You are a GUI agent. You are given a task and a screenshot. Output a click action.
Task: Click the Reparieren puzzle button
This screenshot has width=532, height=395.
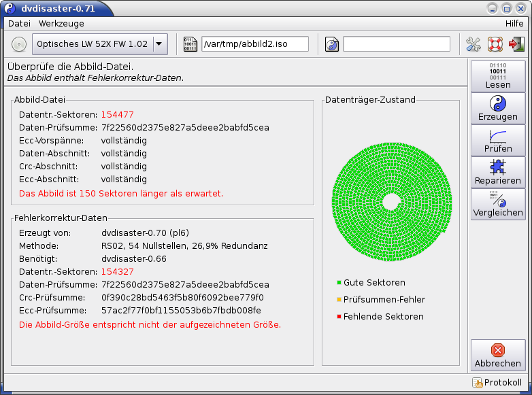click(498, 172)
